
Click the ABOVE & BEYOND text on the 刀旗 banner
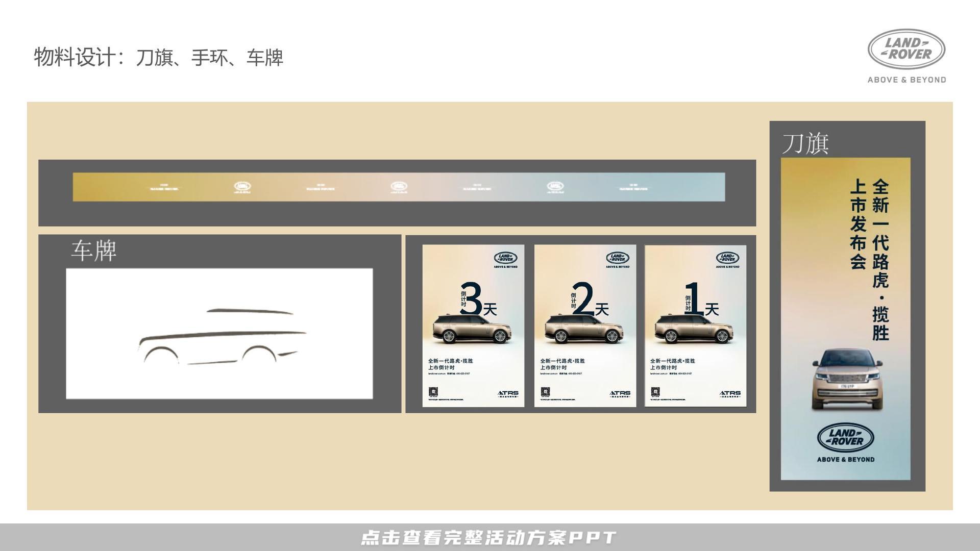[x=846, y=460]
